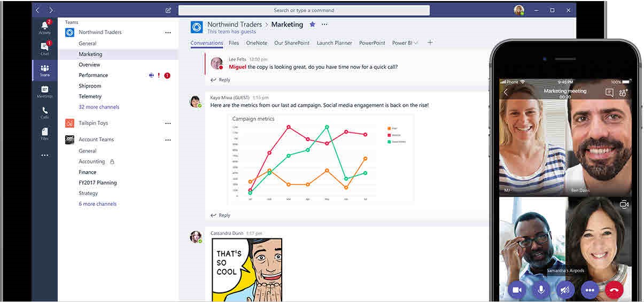Click the Northwind Traders team logo in header
Image resolution: width=644 pixels, height=302 pixels.
pyautogui.click(x=197, y=27)
